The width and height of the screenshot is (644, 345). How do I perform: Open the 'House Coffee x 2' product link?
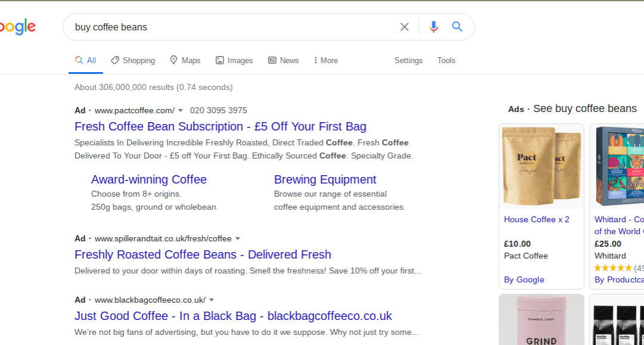[x=537, y=219]
